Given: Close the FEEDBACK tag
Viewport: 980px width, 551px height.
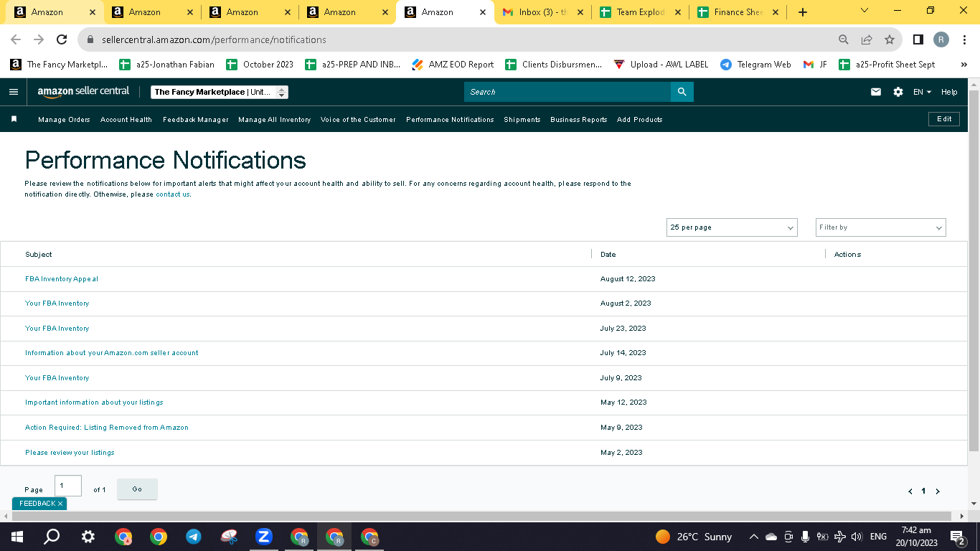Looking at the screenshot, I should [x=60, y=504].
